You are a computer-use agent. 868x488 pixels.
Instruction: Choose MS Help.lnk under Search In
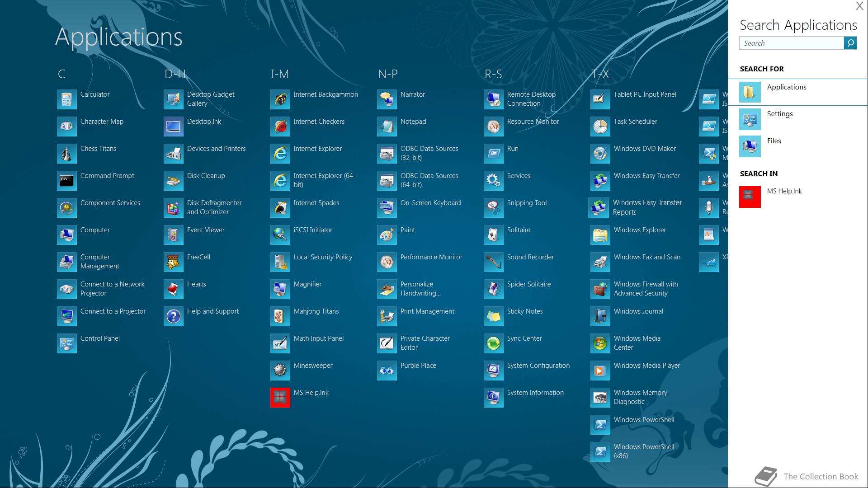tap(798, 197)
